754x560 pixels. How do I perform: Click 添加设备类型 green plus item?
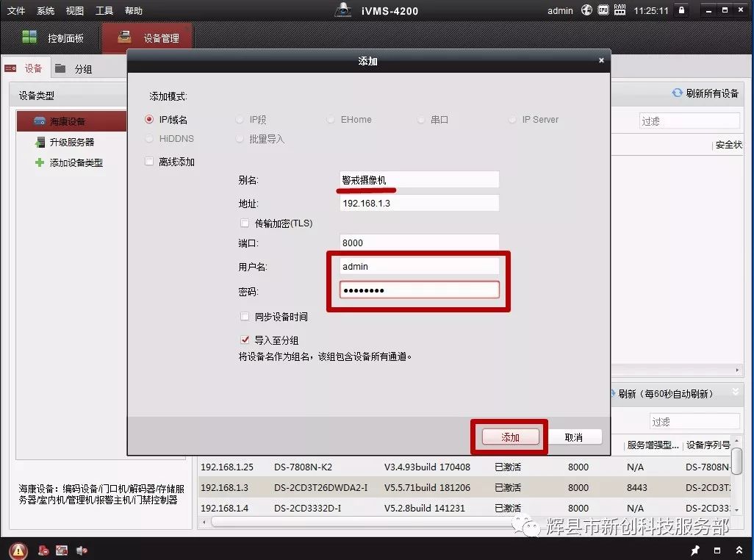(x=69, y=162)
